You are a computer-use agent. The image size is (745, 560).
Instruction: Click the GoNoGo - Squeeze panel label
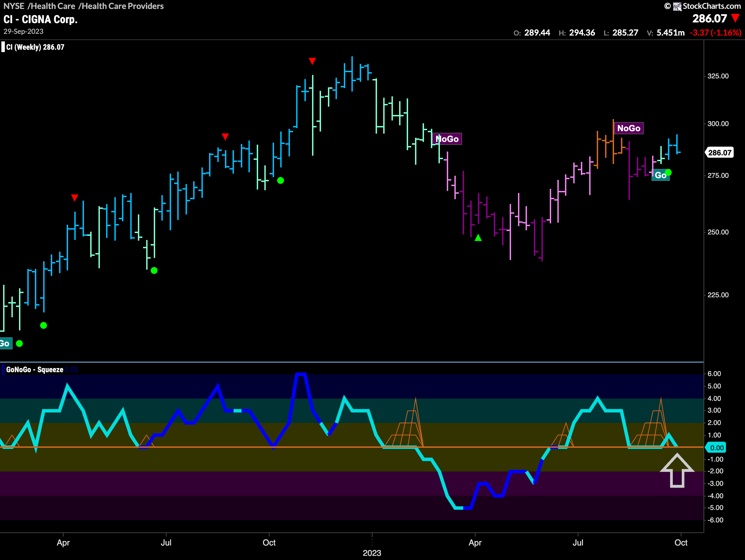coord(35,370)
